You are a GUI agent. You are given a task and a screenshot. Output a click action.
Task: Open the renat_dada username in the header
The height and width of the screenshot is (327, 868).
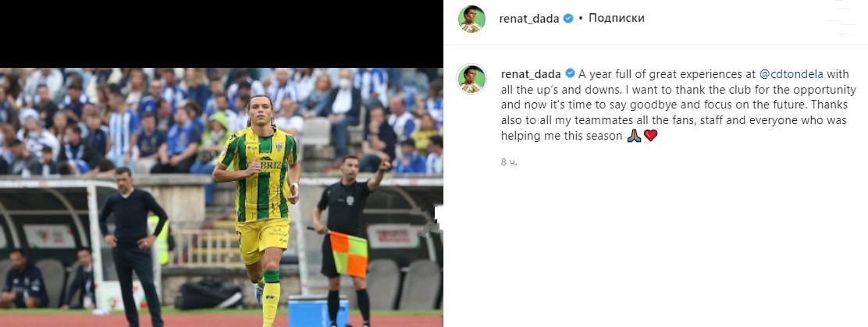tap(529, 18)
